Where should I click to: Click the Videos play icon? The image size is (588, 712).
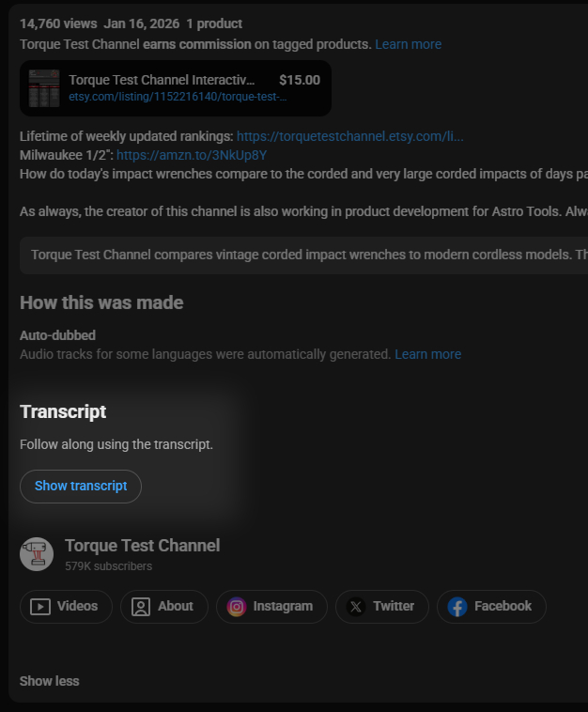point(40,607)
